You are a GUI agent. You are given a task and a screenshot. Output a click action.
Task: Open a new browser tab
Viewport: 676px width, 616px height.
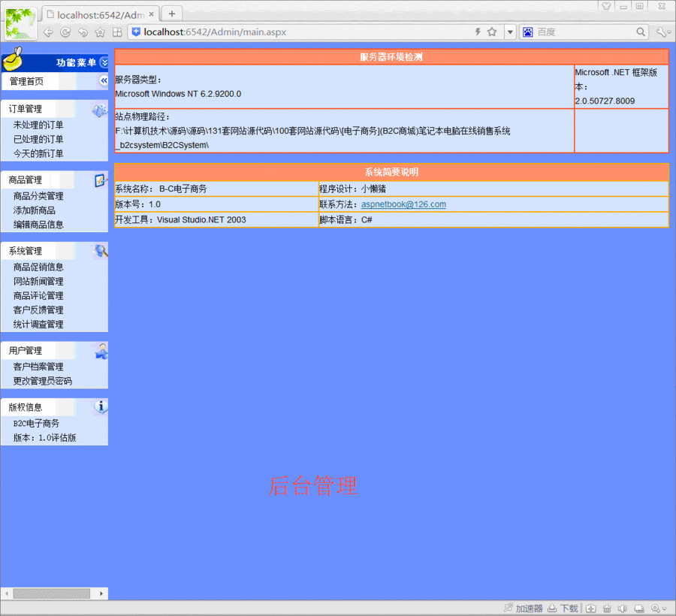172,13
